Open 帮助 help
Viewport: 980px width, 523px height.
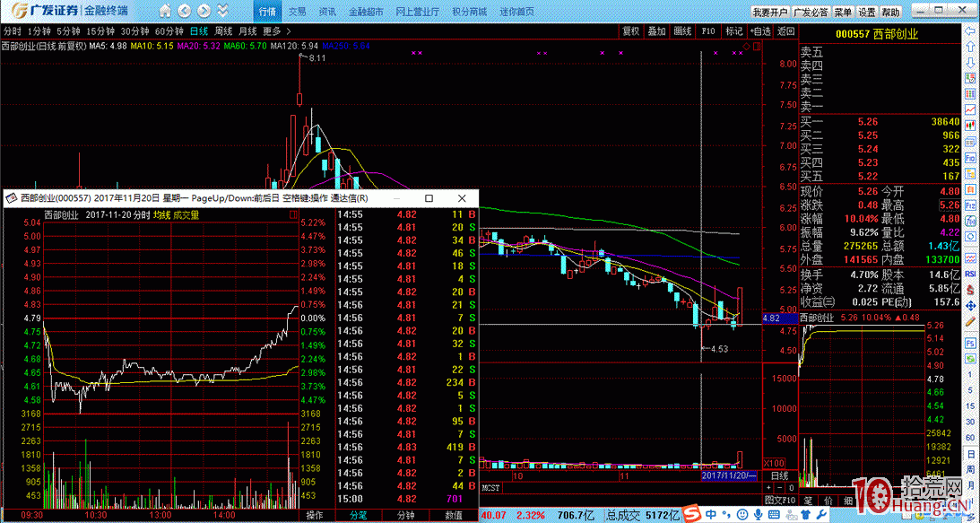click(890, 13)
